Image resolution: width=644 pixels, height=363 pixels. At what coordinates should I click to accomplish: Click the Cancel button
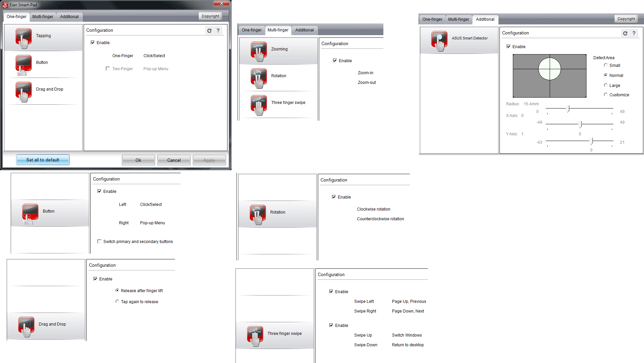coord(174,160)
